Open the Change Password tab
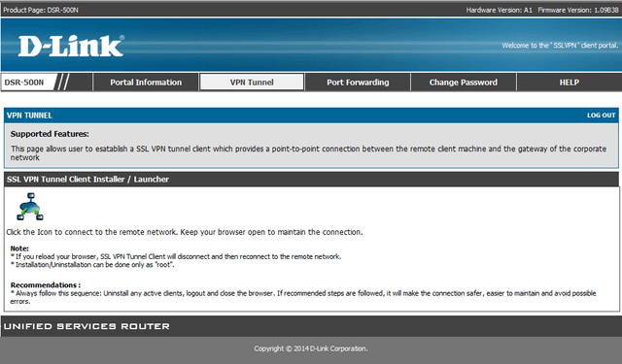 (464, 83)
